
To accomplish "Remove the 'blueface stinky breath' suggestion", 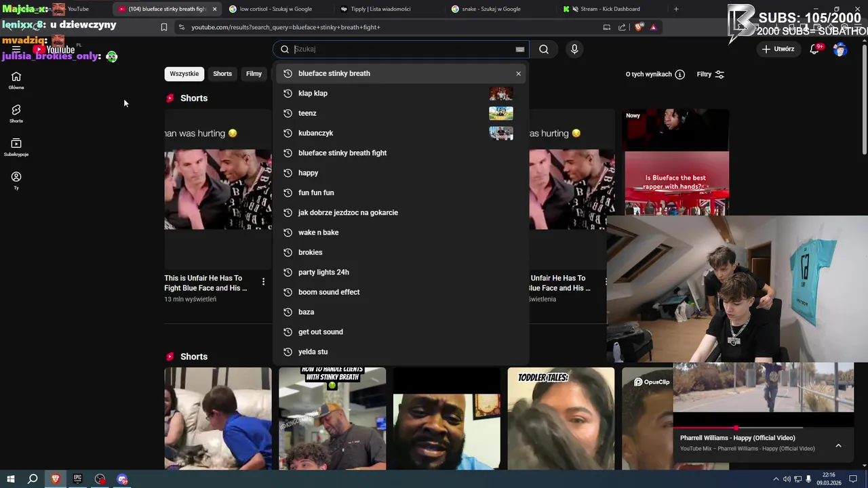I will click(x=519, y=73).
